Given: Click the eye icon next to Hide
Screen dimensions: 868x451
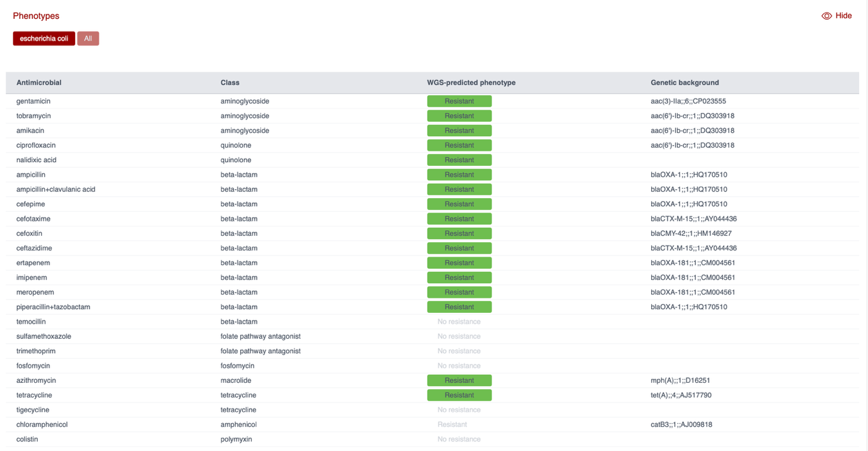Looking at the screenshot, I should (x=826, y=16).
